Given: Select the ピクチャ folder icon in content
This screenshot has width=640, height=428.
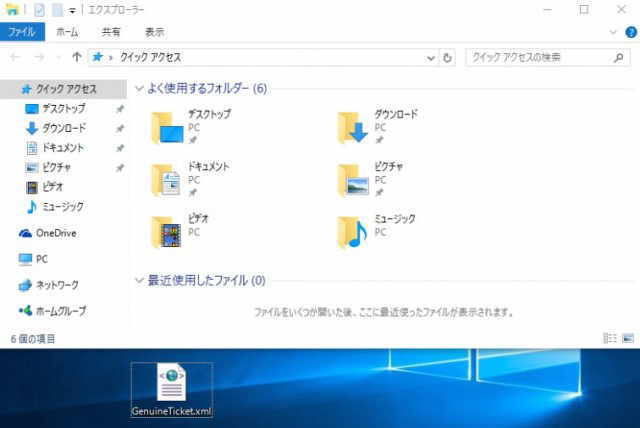Looking at the screenshot, I should point(353,180).
